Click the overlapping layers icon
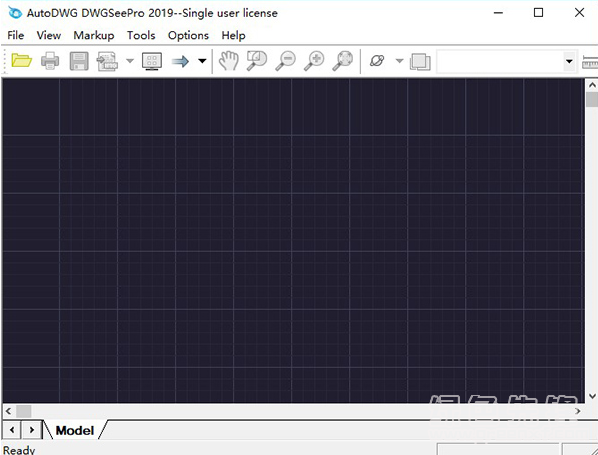The width and height of the screenshot is (598, 455). (420, 61)
